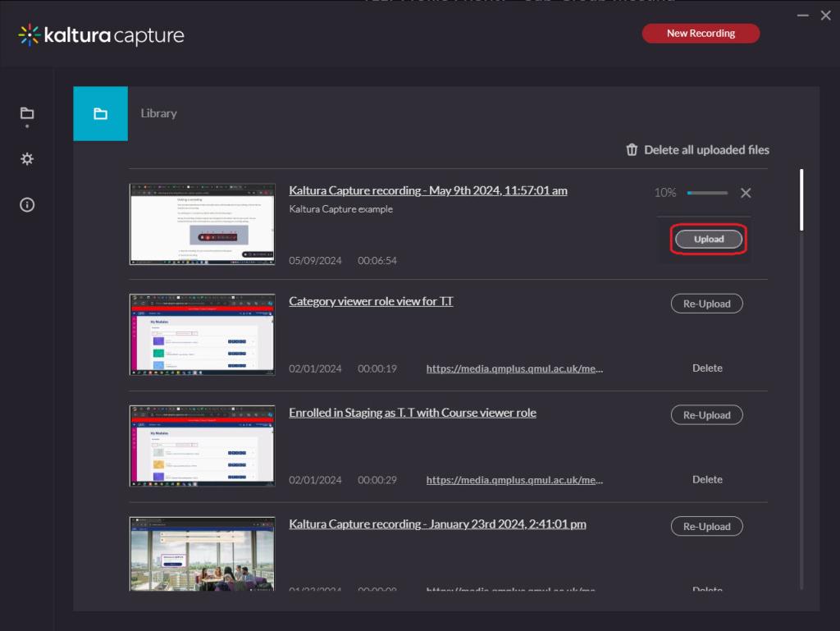View app information using the info icon
Viewport: 840px width, 631px height.
click(x=26, y=205)
